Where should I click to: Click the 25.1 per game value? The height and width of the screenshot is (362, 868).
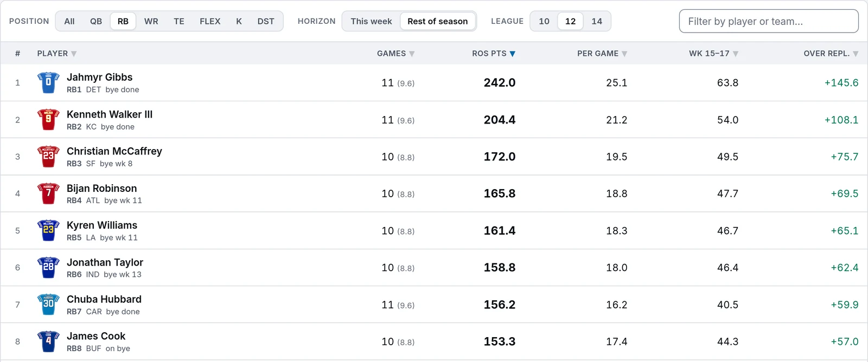pyautogui.click(x=617, y=83)
